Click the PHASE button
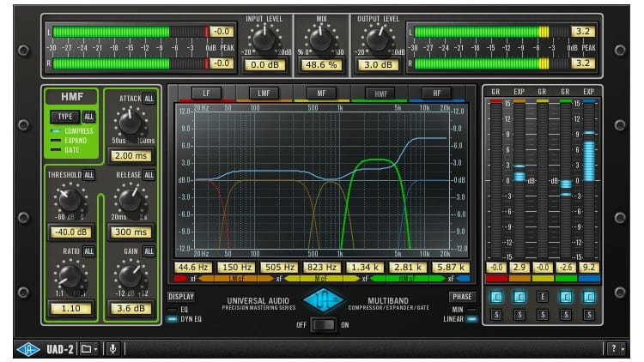Screen dimensions: 644x362 [462, 296]
